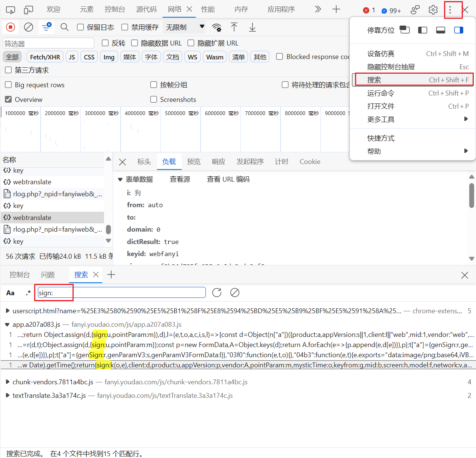Screen dimensions: 476x458
Task: Open network search magnifier icon
Action: tap(65, 27)
